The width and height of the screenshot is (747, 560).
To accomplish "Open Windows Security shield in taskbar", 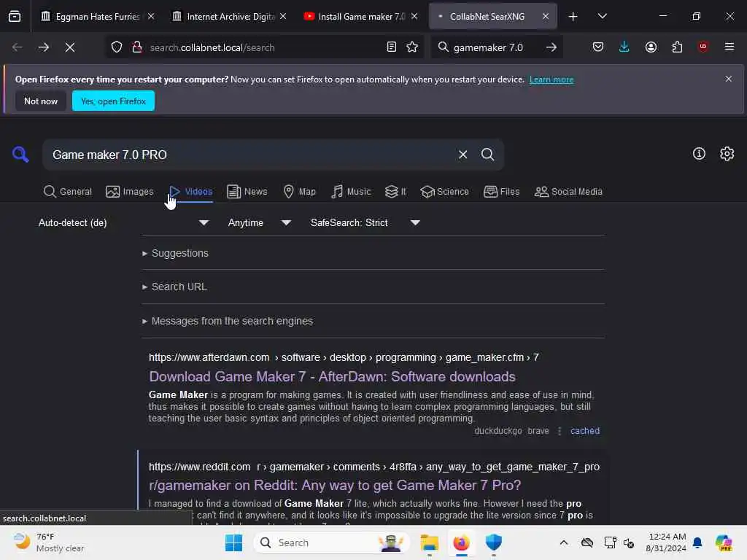I will point(494,542).
